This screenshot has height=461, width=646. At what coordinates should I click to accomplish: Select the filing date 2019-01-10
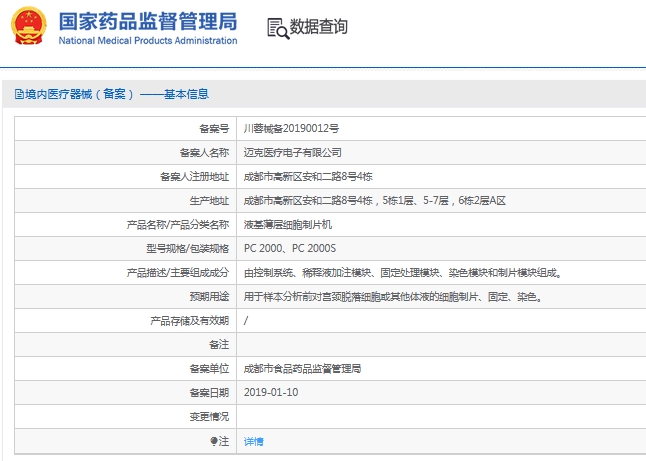tap(271, 392)
